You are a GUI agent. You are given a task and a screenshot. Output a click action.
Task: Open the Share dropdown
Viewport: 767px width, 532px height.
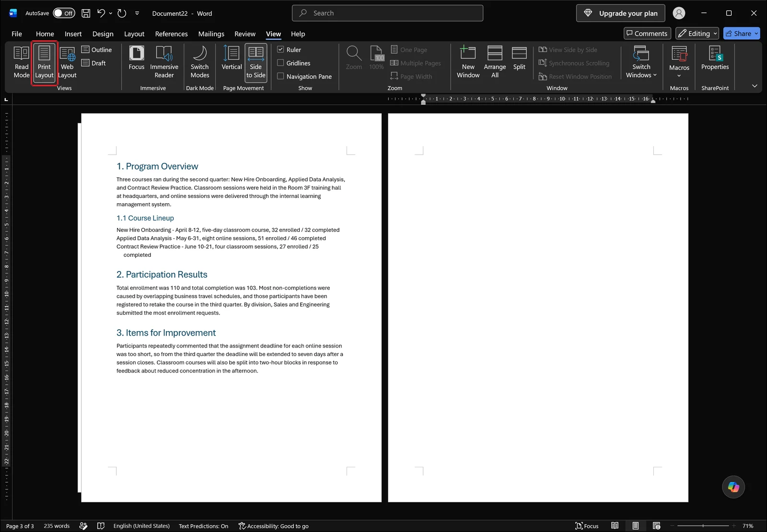756,34
